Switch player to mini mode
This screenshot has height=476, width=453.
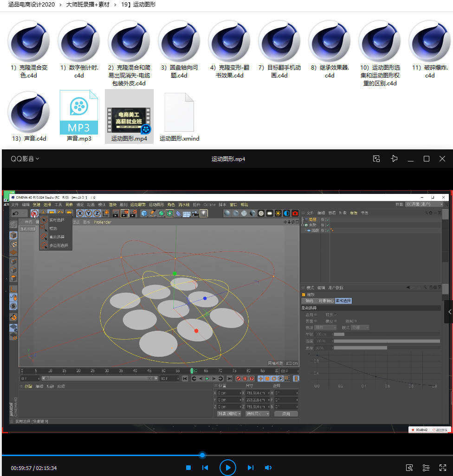coord(376,159)
